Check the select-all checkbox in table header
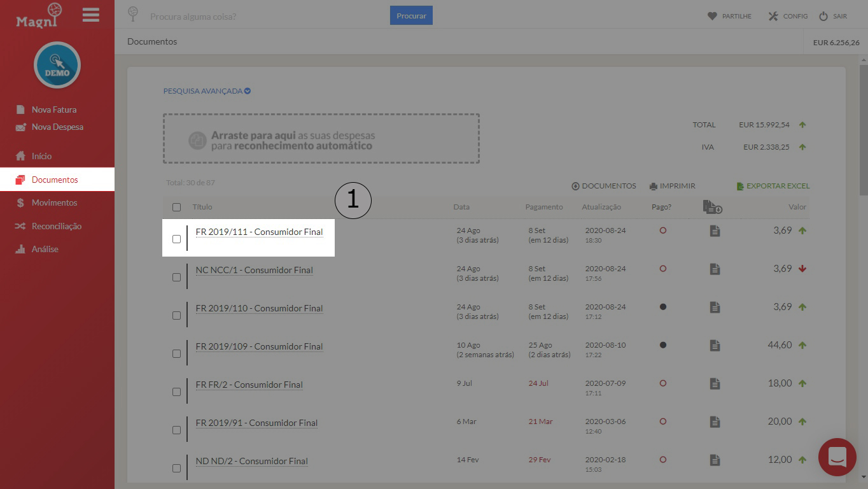This screenshot has width=868, height=489. point(176,207)
